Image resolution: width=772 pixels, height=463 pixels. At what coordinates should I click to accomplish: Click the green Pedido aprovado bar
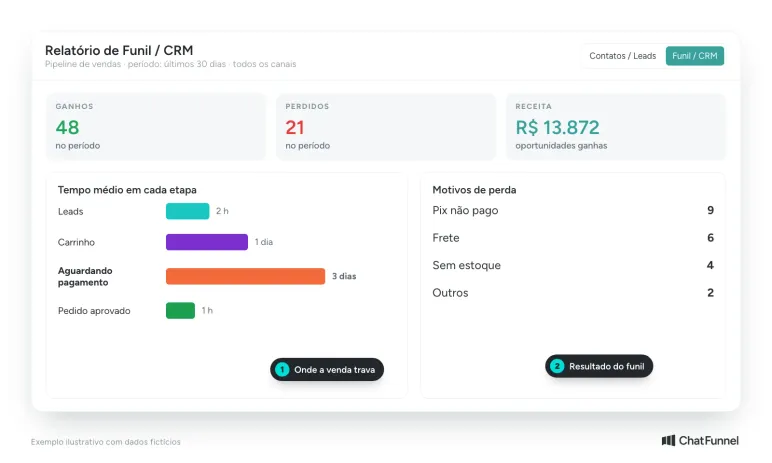(180, 311)
